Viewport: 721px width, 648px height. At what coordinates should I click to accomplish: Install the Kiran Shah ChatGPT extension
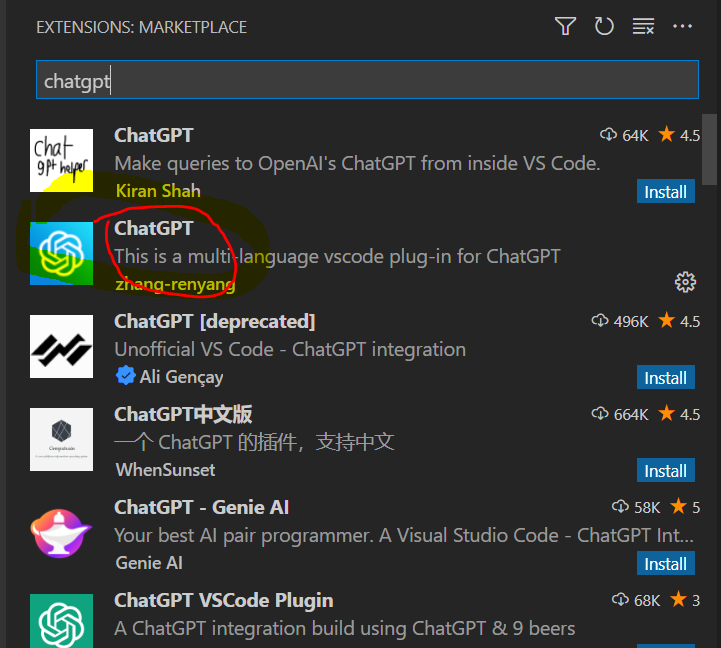(x=665, y=191)
